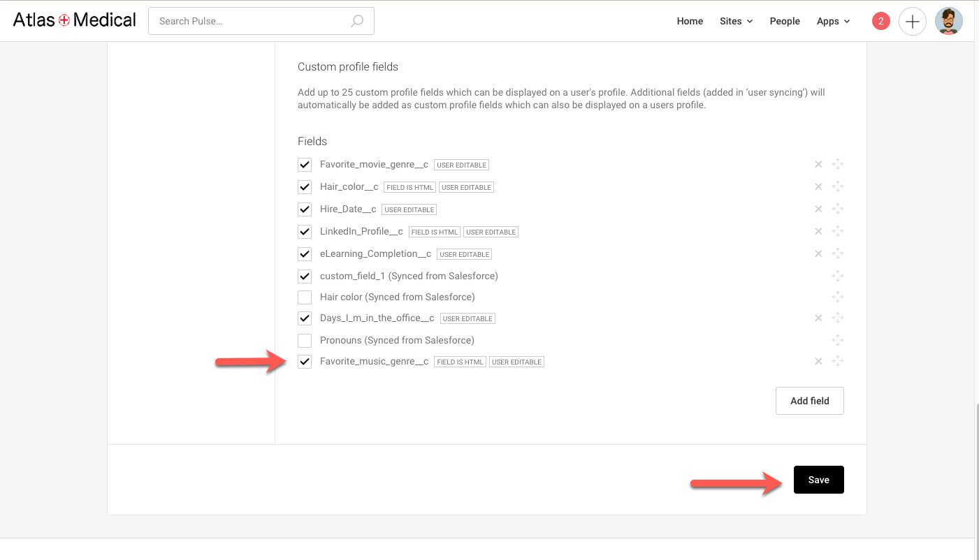979x560 pixels.
Task: Click USER EDITABLE tag on Hire_Date__c
Action: point(409,209)
